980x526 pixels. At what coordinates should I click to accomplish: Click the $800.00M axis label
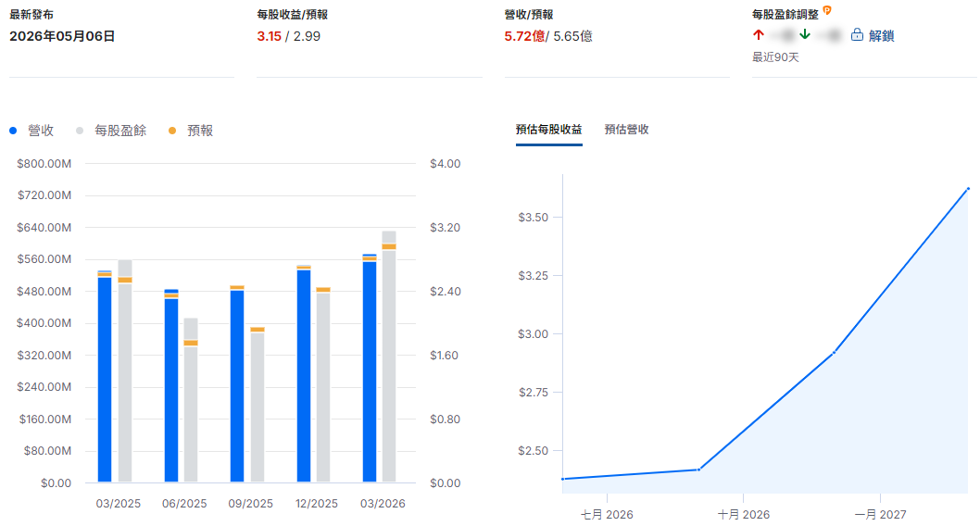(44, 164)
